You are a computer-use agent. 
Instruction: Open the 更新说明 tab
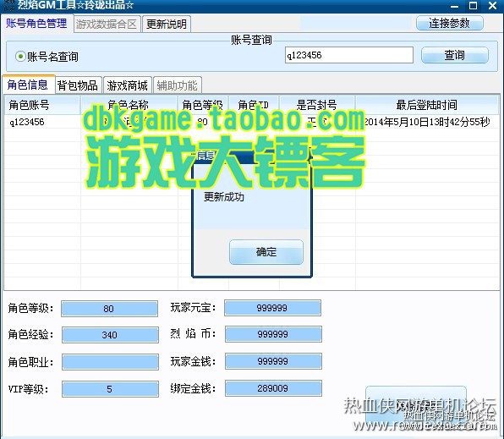[x=167, y=25]
